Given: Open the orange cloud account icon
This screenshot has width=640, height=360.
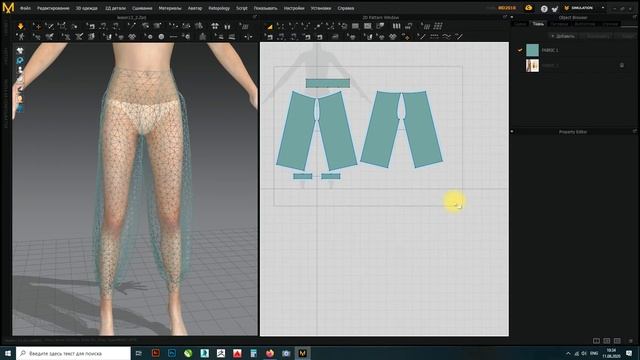Looking at the screenshot, I should click(x=529, y=8).
